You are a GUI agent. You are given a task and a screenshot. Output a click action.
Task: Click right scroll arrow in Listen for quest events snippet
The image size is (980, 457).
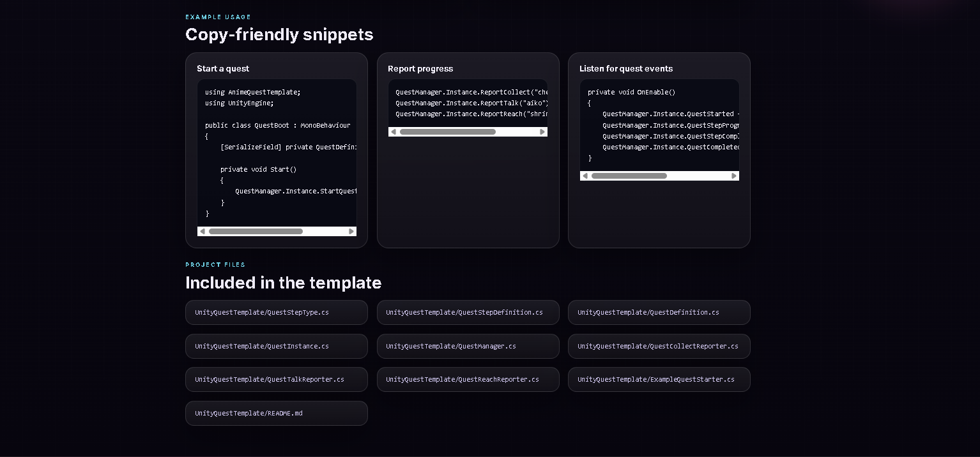click(734, 176)
